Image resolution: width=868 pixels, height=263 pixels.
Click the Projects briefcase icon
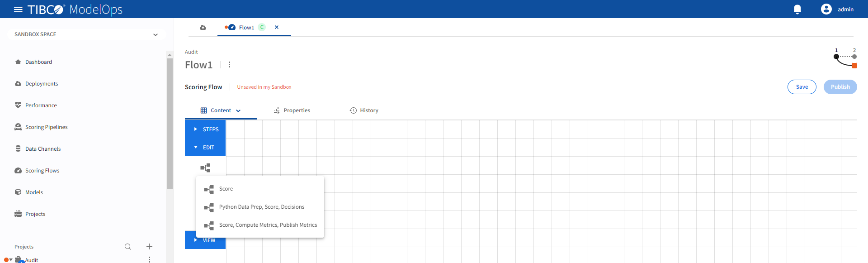click(18, 214)
